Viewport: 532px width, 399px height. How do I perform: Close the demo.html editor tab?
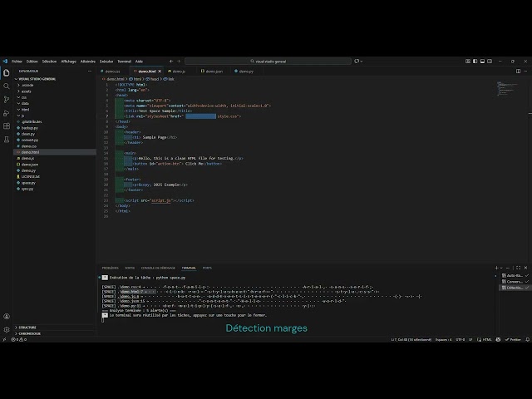pyautogui.click(x=160, y=71)
